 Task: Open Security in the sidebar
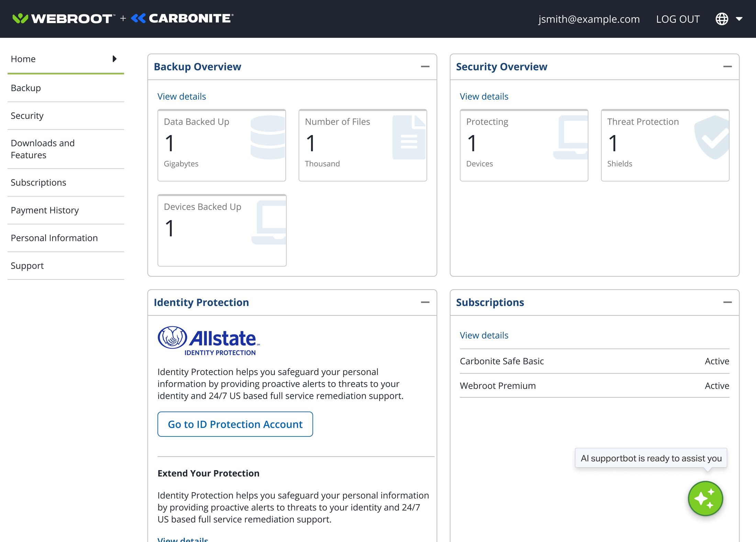tap(66, 116)
